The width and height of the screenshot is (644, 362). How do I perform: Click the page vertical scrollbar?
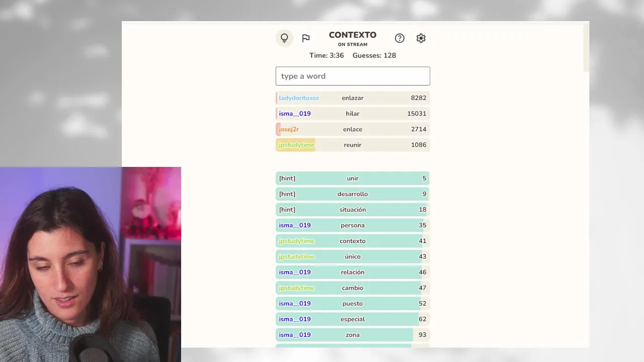(586, 48)
